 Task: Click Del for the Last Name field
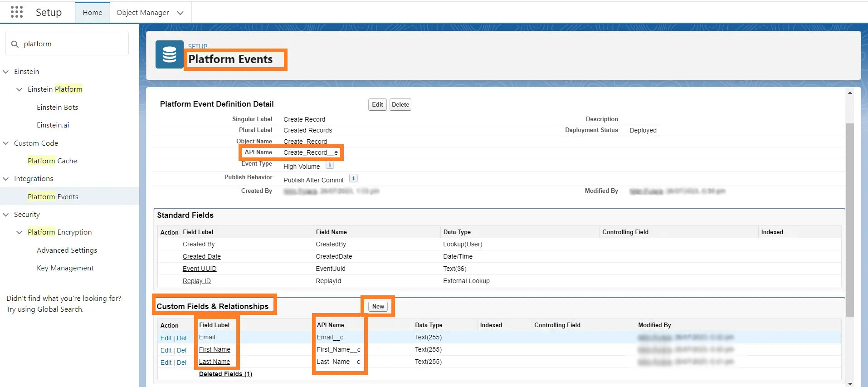[181, 363]
